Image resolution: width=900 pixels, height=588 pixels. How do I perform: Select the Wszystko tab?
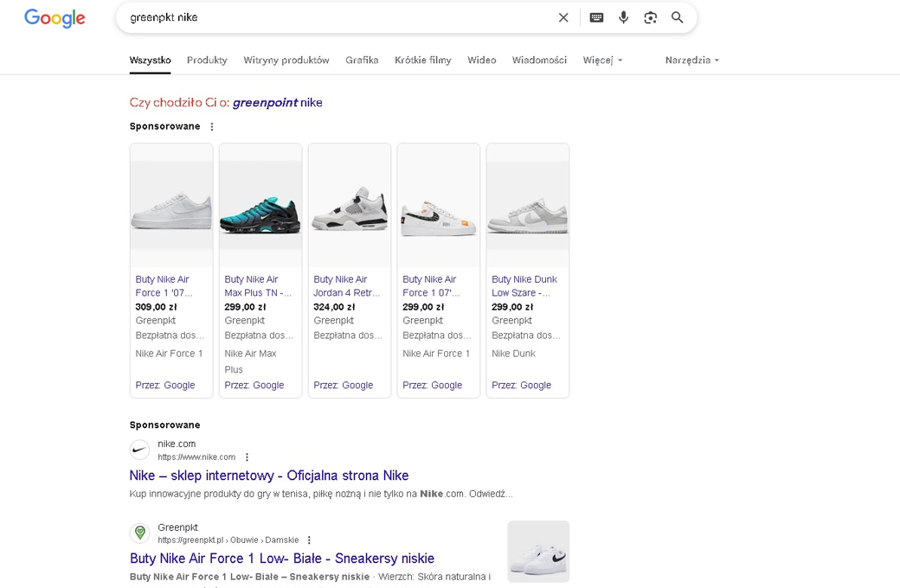(151, 61)
